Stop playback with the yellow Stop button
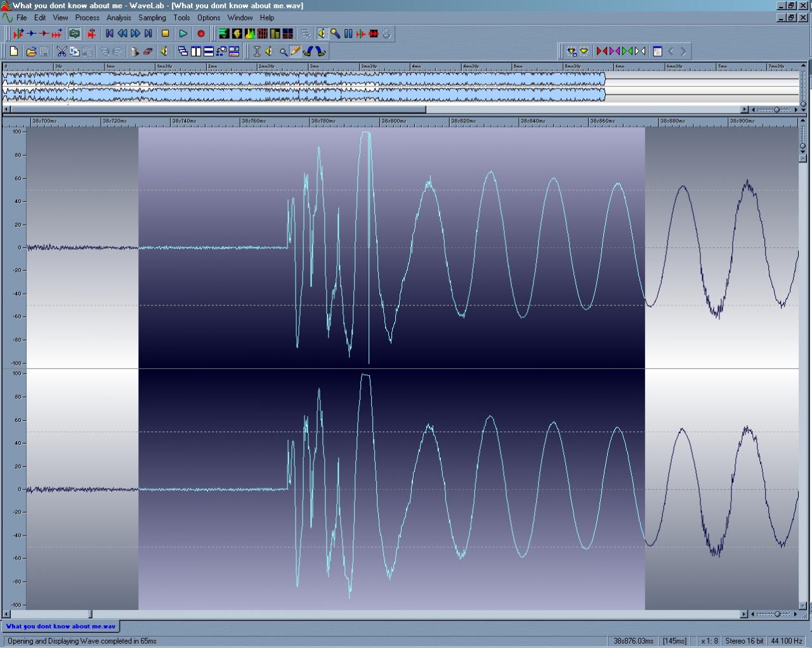This screenshot has width=812, height=648. click(x=166, y=34)
